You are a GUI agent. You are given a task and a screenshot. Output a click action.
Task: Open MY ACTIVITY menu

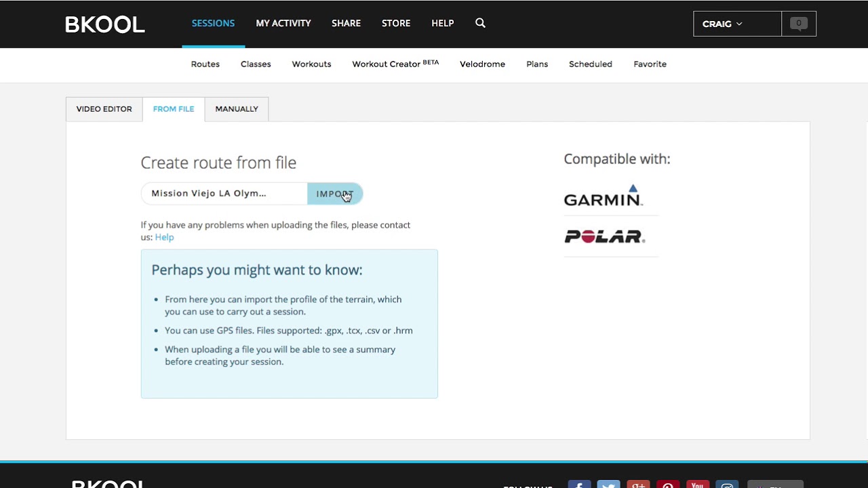point(283,23)
